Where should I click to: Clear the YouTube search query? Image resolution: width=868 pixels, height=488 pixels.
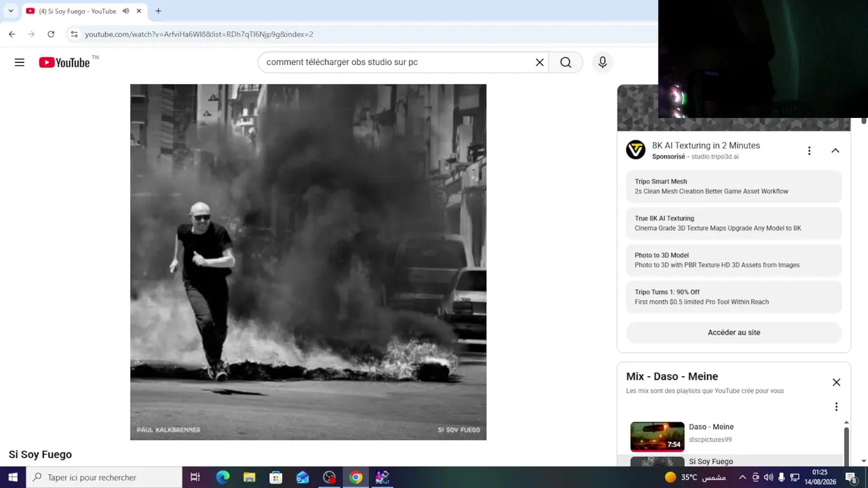540,62
